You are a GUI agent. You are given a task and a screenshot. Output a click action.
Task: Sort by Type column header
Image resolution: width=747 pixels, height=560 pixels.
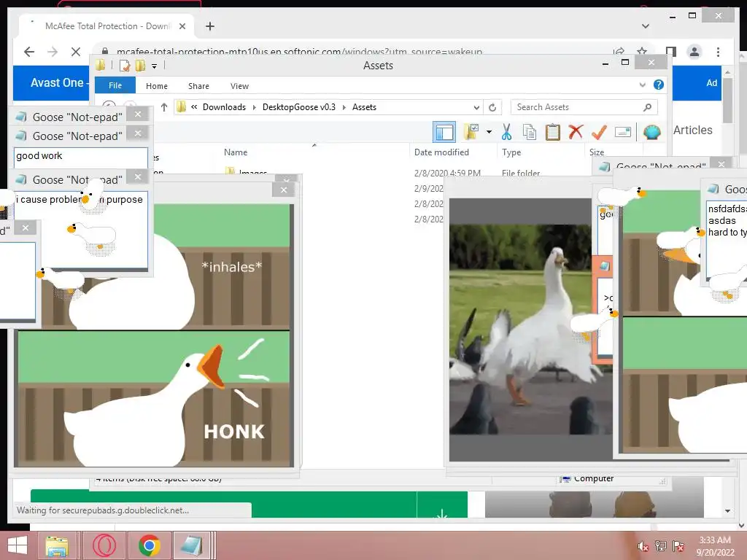(511, 152)
